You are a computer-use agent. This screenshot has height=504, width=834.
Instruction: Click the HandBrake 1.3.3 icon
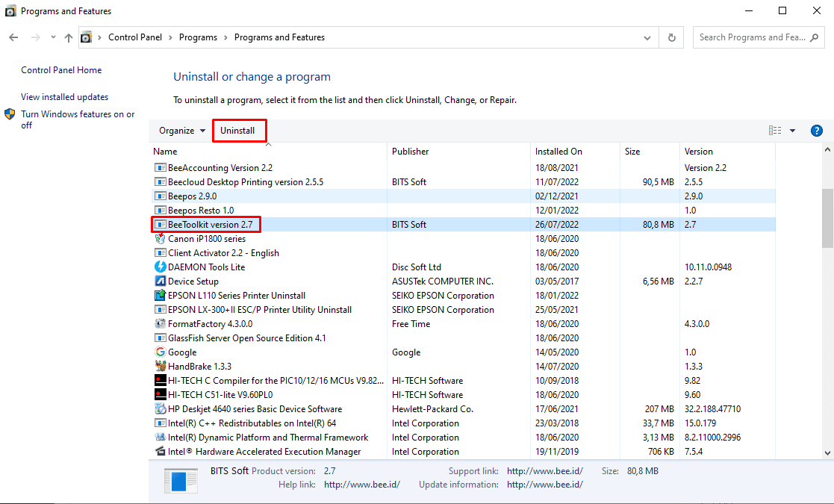click(x=160, y=367)
